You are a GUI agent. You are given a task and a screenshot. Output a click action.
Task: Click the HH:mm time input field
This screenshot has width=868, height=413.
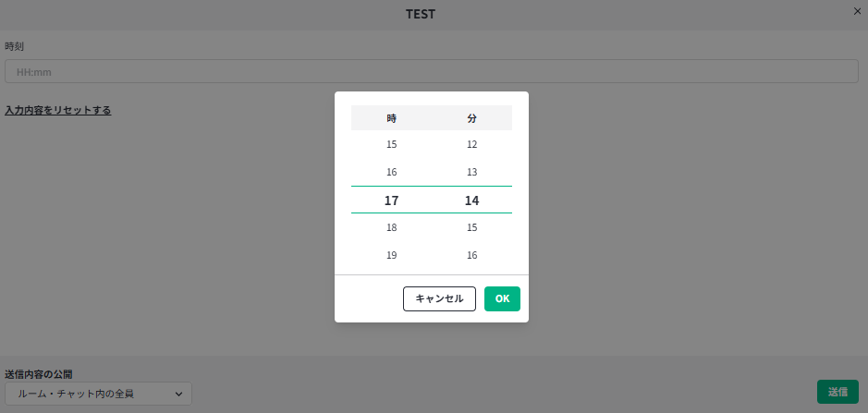pyautogui.click(x=432, y=71)
